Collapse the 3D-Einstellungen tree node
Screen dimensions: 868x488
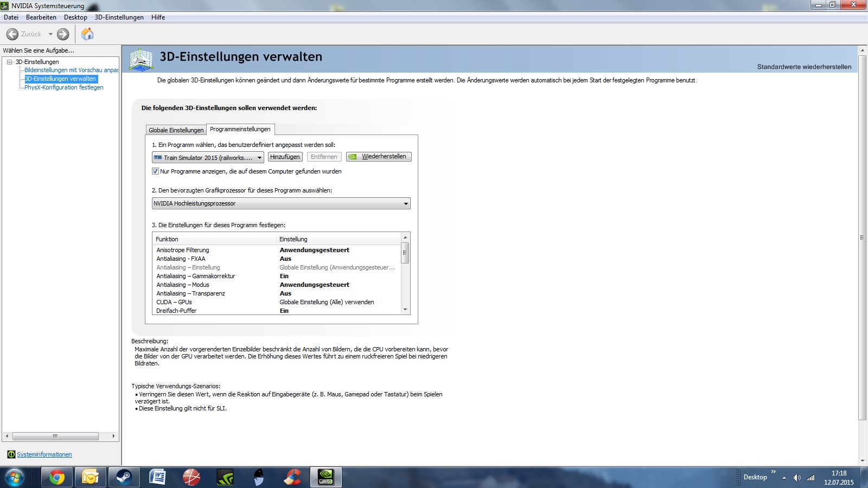(10, 62)
